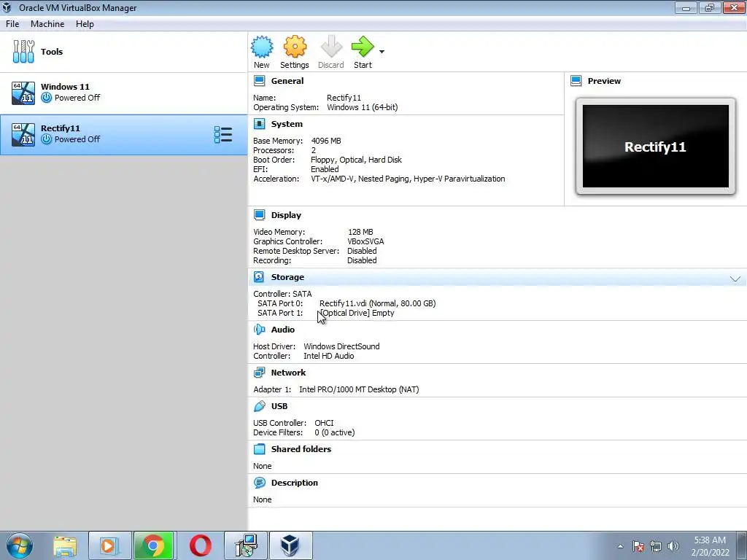Open the Description header link
Screen dimensions: 747x560
[295, 483]
